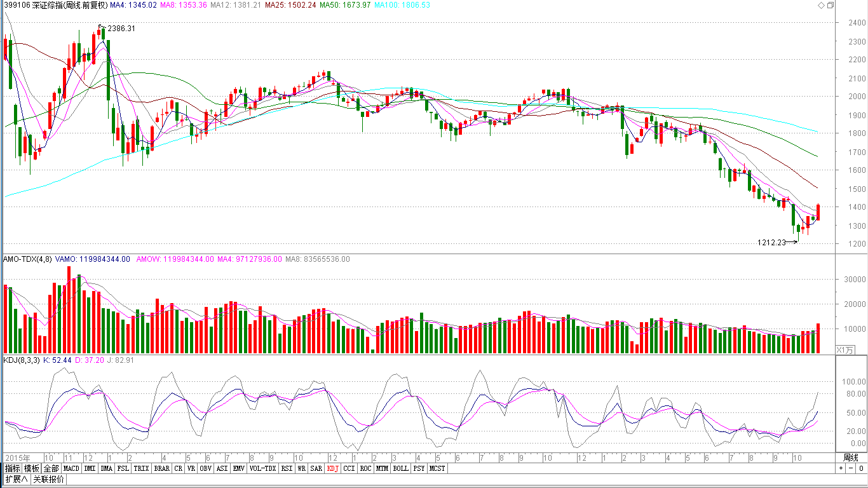Image resolution: width=868 pixels, height=488 pixels.
Task: Switch indicator to MTM
Action: (x=382, y=468)
